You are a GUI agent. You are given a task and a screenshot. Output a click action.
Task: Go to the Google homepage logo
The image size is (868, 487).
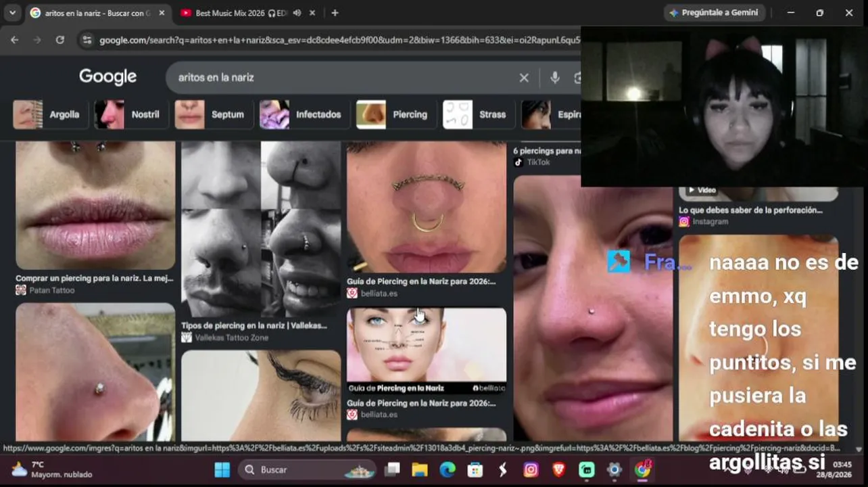click(x=107, y=77)
